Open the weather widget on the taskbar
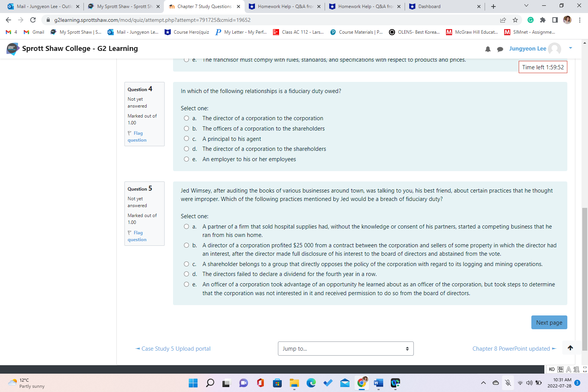The height and width of the screenshot is (392, 588). pyautogui.click(x=26, y=383)
